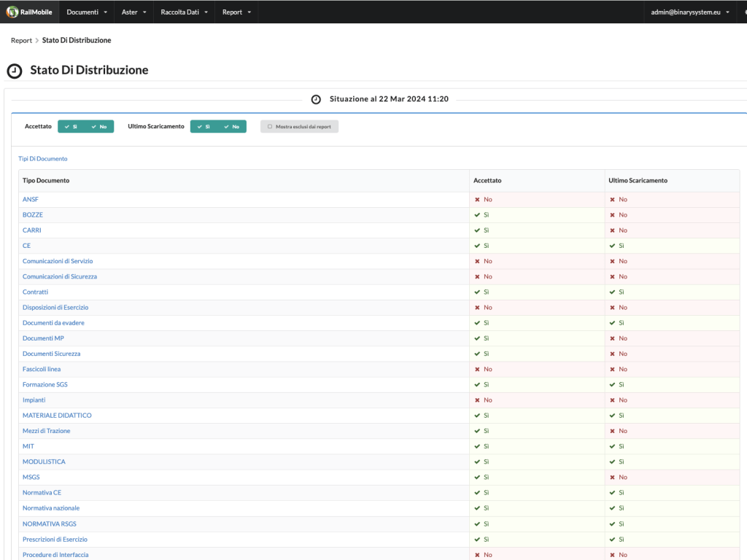This screenshot has height=560, width=747.
Task: Click the clock icon beside Stato Di Distribuzione heading
Action: [15, 71]
